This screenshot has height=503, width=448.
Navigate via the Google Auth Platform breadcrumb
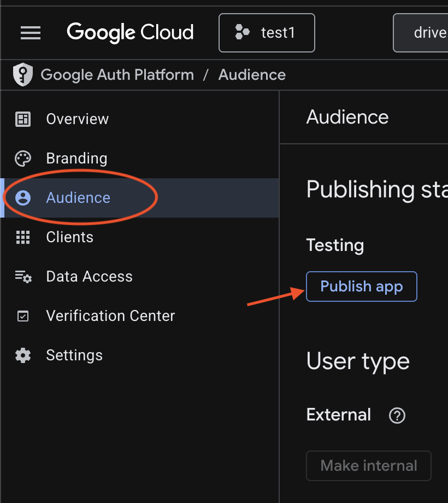point(117,74)
